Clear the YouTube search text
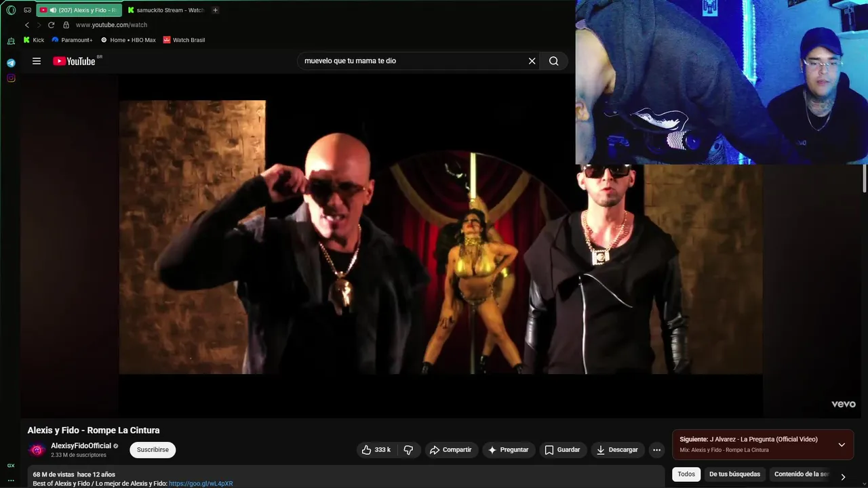The image size is (868, 488). pos(532,61)
